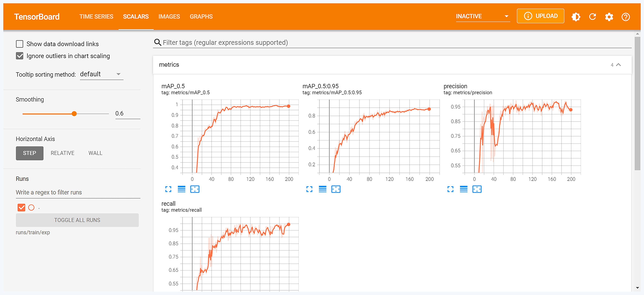Switch to the TIME SERIES tab
644x295 pixels.
96,17
